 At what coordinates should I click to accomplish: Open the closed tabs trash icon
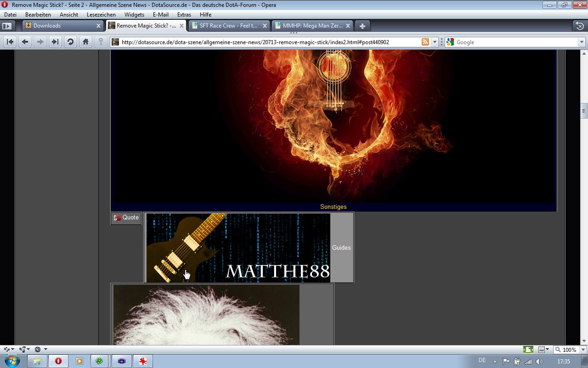(x=580, y=26)
